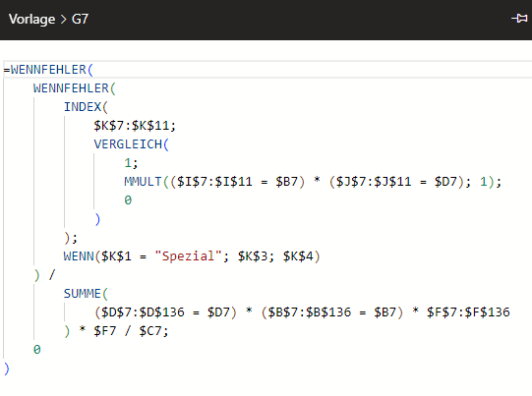Click the $K$4 reference
This screenshot has width=532, height=396.
(298, 256)
